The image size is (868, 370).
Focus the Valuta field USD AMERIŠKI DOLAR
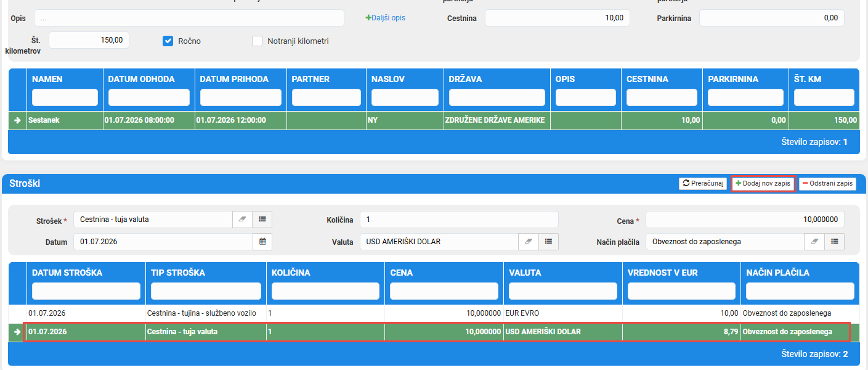click(x=439, y=242)
